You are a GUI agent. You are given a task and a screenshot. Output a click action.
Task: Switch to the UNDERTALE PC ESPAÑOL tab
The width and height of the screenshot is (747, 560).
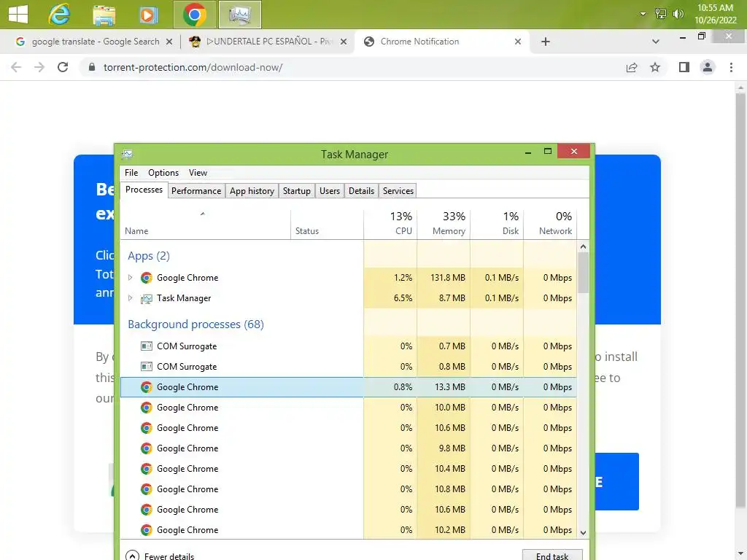[x=267, y=42]
